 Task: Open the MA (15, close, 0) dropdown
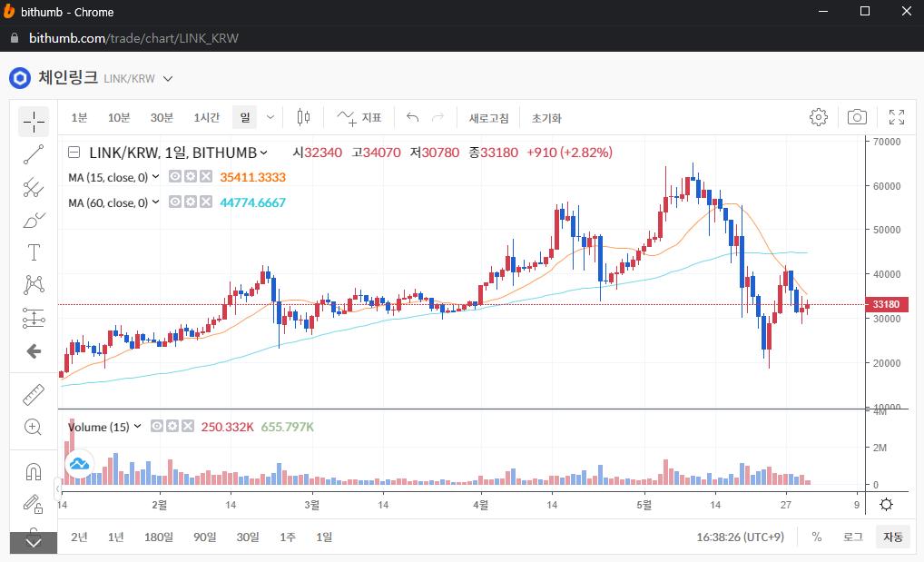pos(155,176)
